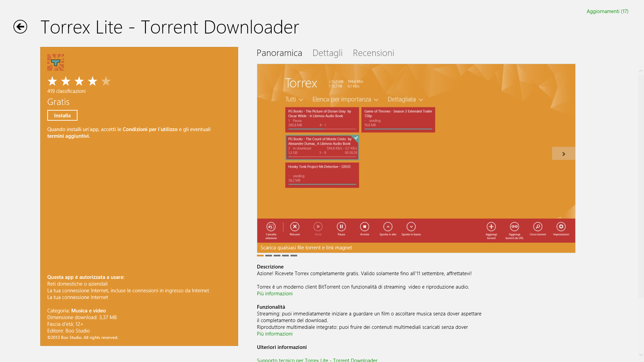Install the app with Installa button
Image resolution: width=644 pixels, height=362 pixels.
[62, 115]
